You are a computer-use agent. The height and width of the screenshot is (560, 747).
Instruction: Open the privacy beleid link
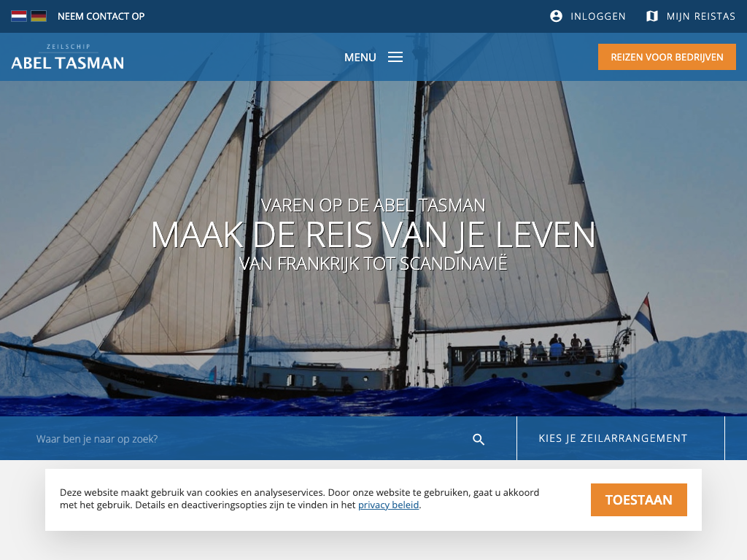coord(388,505)
